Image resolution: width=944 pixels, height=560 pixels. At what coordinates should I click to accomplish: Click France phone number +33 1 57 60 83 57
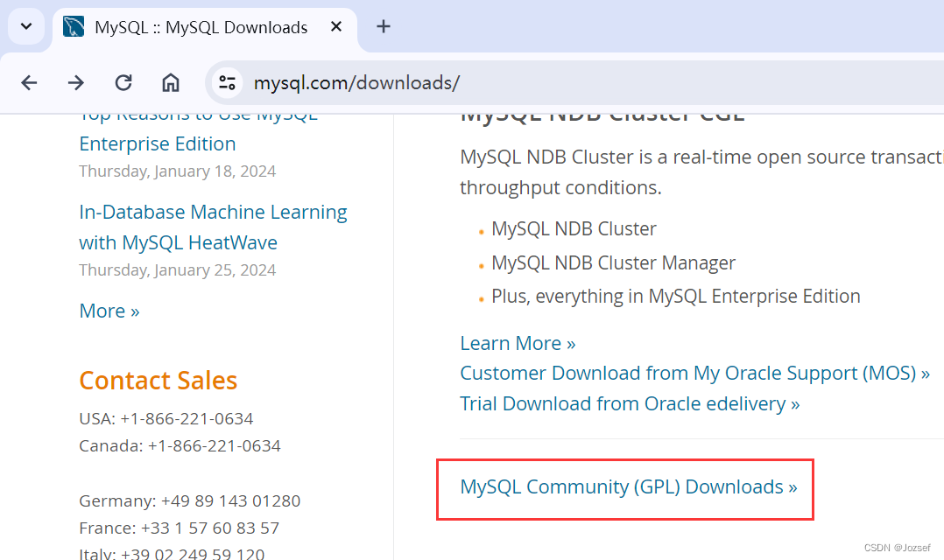click(x=210, y=528)
